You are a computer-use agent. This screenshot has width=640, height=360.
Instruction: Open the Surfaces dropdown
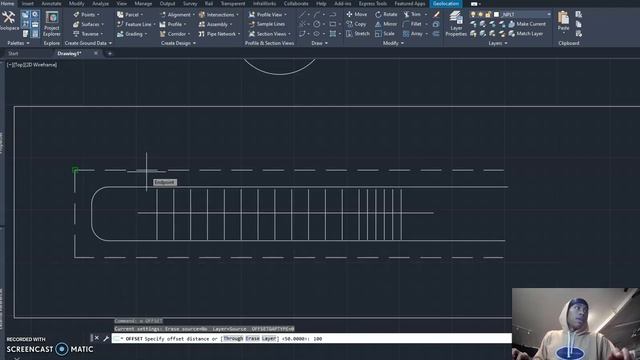tap(88, 24)
